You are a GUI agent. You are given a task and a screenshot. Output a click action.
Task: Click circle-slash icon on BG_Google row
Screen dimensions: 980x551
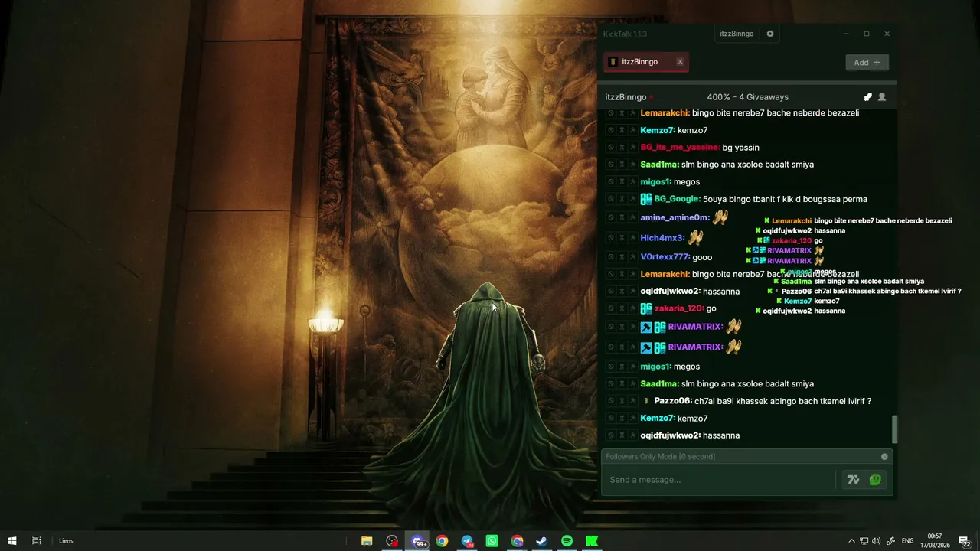611,199
